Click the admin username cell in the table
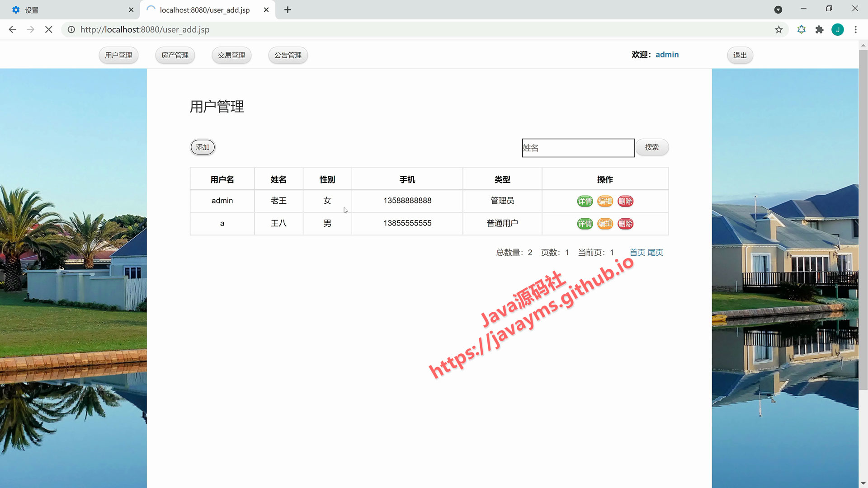Image resolution: width=868 pixels, height=488 pixels. [x=222, y=201]
